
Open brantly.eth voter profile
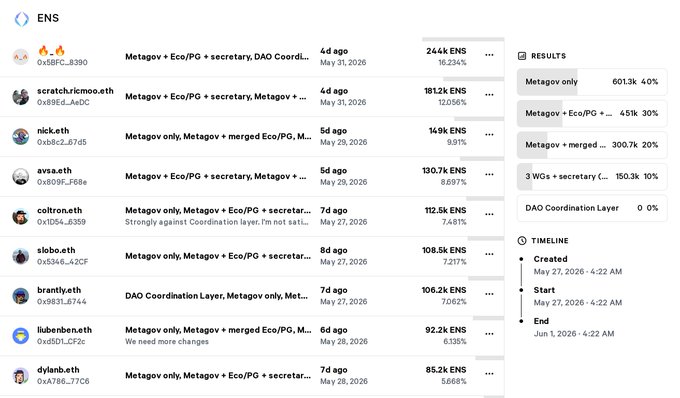59,290
